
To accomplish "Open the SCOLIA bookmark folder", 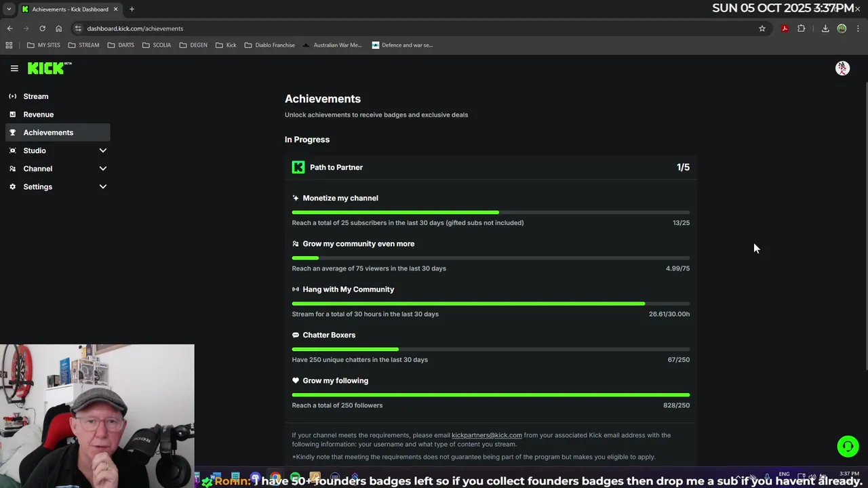I will tap(157, 45).
